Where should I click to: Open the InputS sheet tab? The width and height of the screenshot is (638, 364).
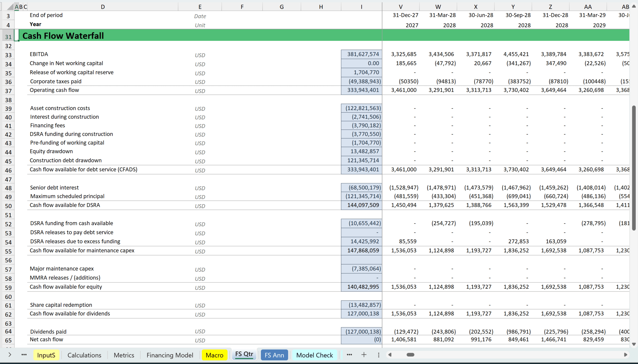tap(46, 355)
